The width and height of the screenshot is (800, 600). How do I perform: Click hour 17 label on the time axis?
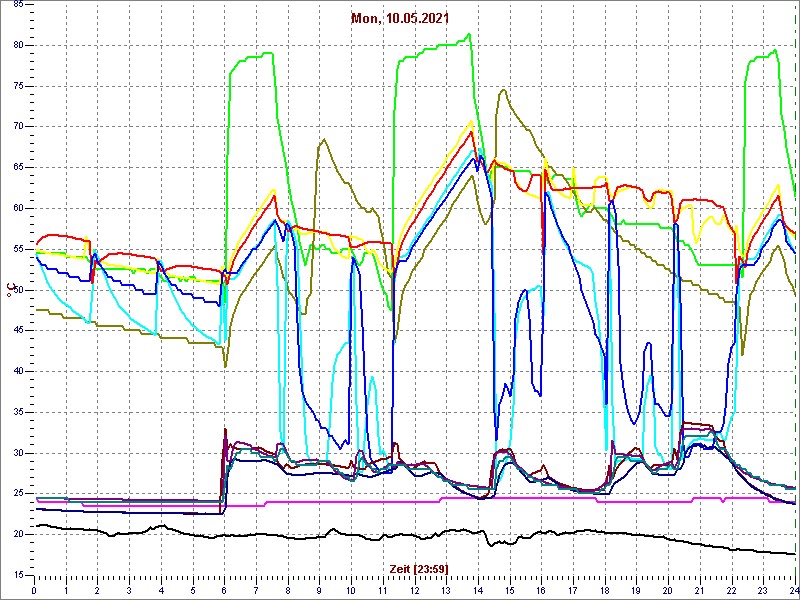click(573, 590)
